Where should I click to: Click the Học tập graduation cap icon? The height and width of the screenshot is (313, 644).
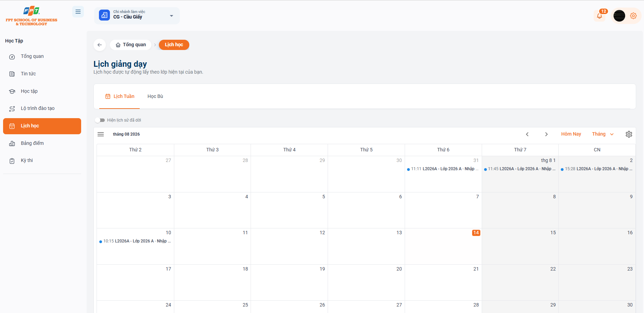pyautogui.click(x=12, y=91)
